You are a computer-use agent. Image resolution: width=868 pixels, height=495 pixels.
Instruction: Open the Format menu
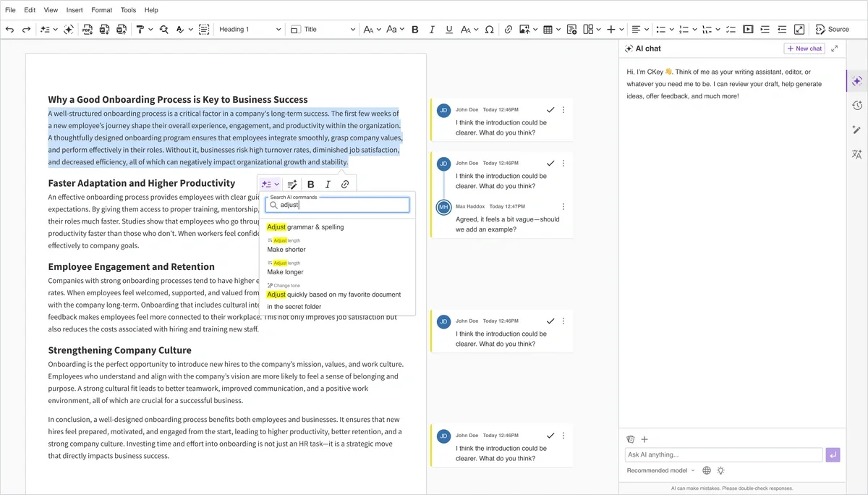pyautogui.click(x=101, y=10)
